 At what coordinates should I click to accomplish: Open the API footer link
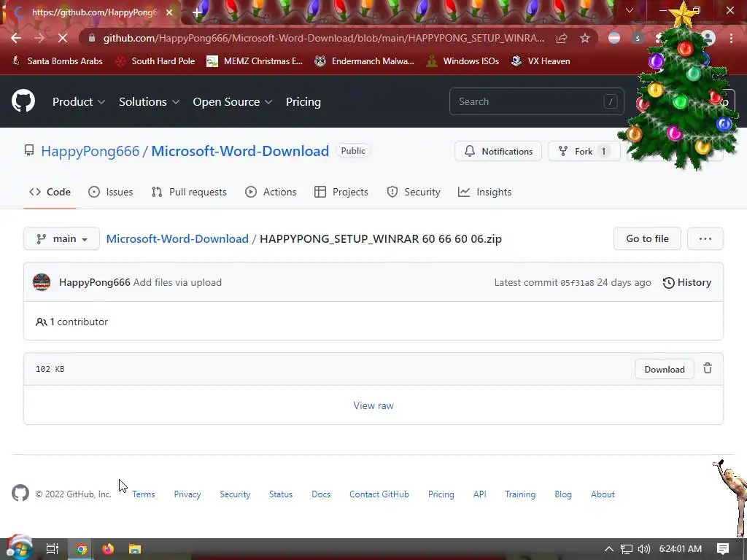pyautogui.click(x=480, y=494)
